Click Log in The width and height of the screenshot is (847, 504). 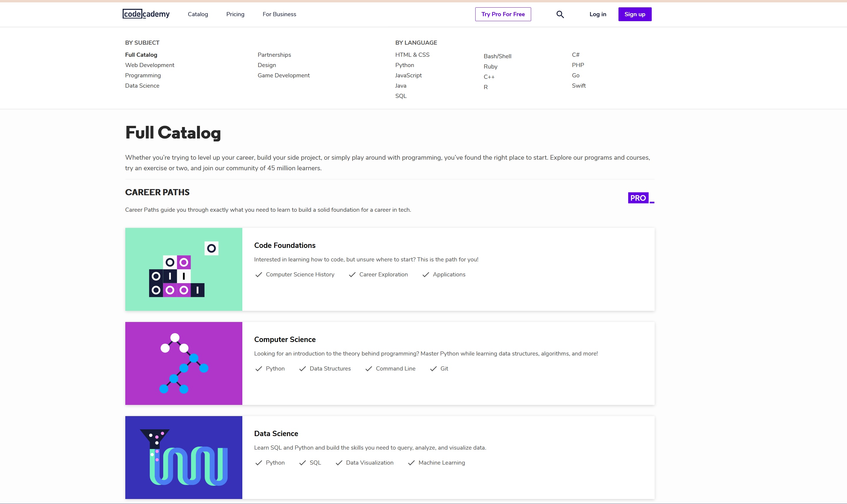pyautogui.click(x=598, y=14)
